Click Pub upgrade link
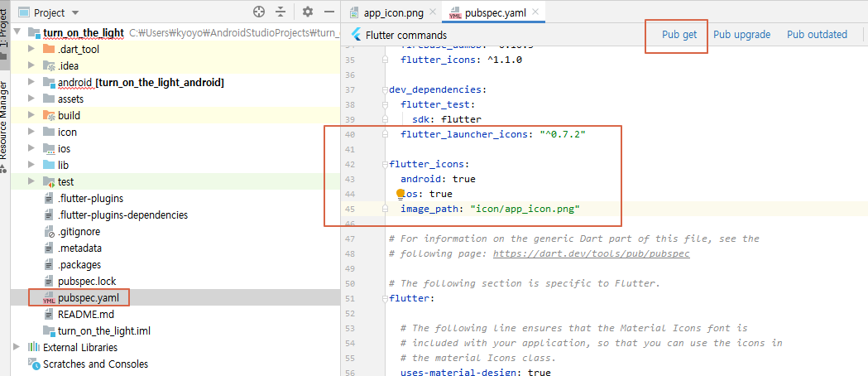Viewport: 868px width, 376px height. pyautogui.click(x=741, y=34)
